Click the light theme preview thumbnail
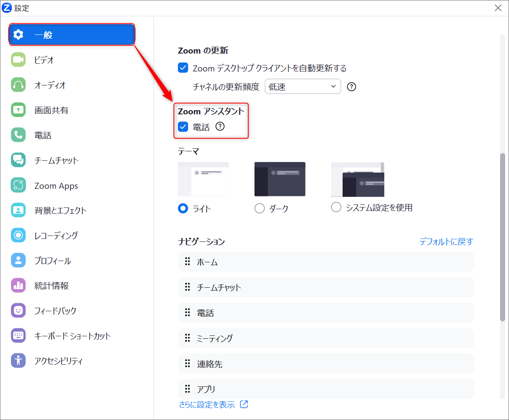 (203, 179)
